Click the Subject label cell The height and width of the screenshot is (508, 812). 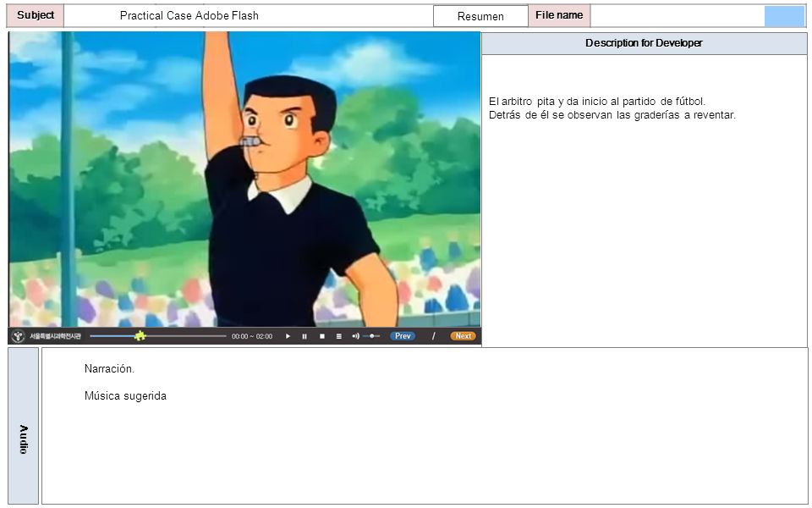(36, 15)
